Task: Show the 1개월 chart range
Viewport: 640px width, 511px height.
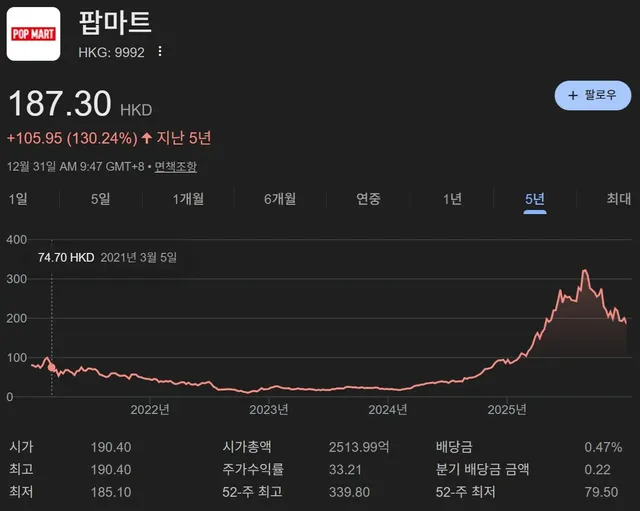Action: (188, 199)
